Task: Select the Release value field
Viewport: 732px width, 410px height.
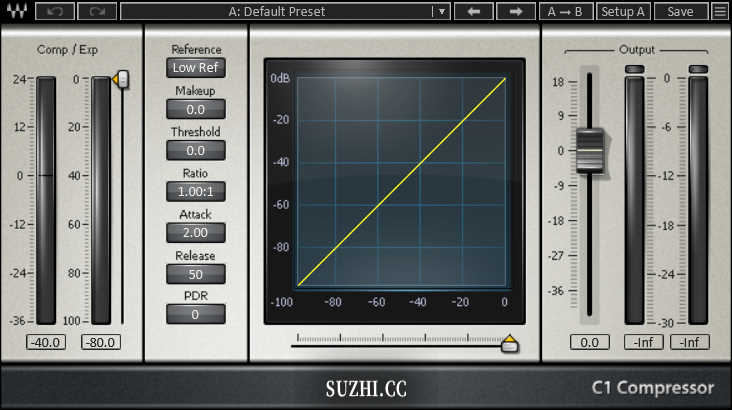Action: (x=196, y=273)
